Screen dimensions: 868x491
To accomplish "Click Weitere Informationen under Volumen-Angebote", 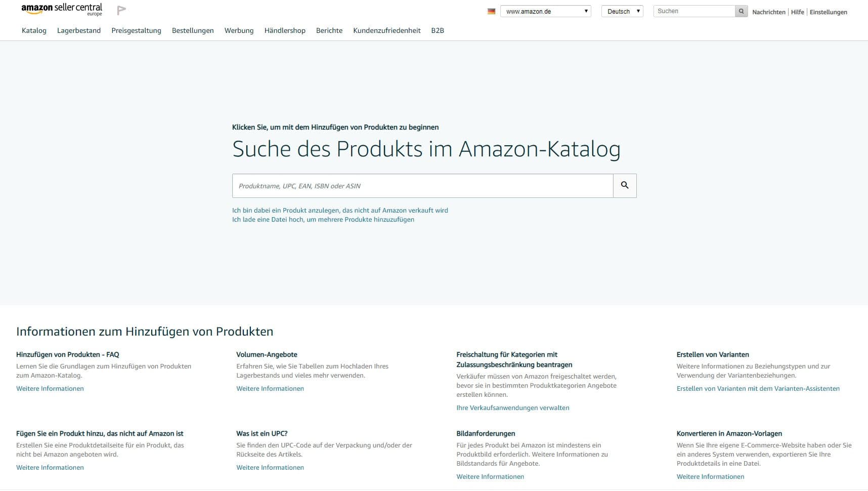I will pyautogui.click(x=270, y=388).
